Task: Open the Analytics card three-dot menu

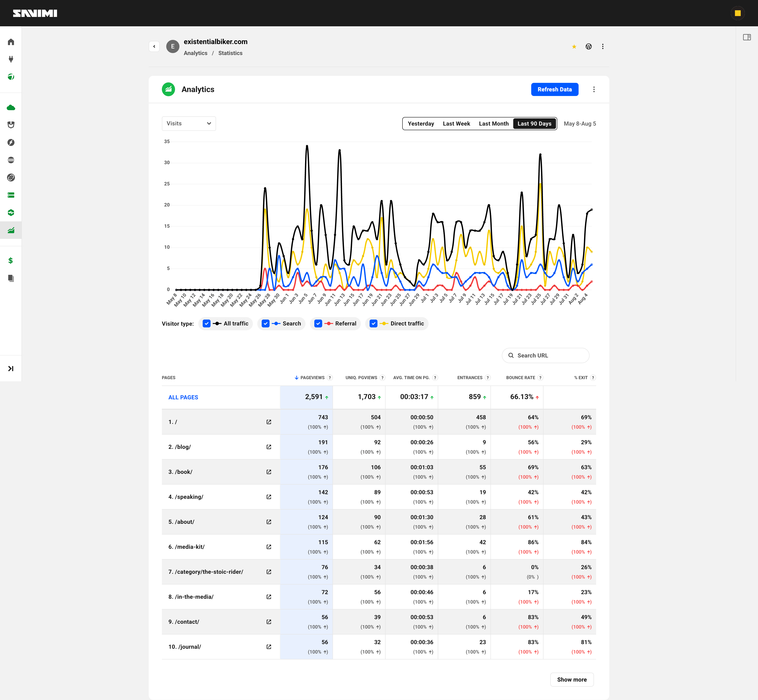Action: tap(594, 89)
